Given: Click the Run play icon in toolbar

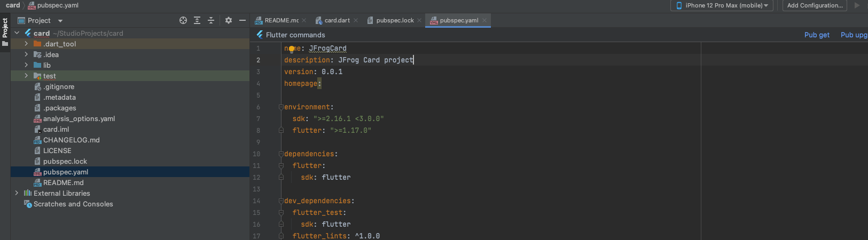Looking at the screenshot, I should point(857,5).
